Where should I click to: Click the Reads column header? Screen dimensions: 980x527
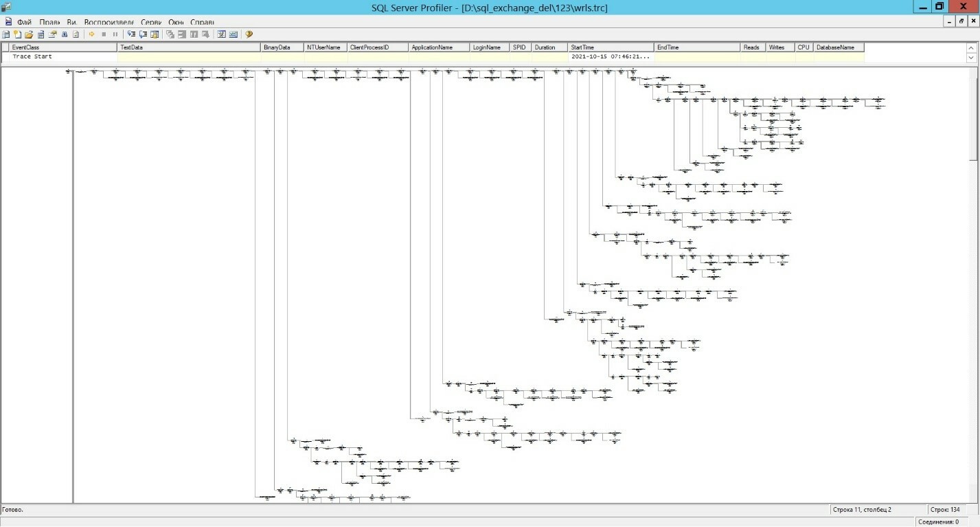pyautogui.click(x=754, y=47)
